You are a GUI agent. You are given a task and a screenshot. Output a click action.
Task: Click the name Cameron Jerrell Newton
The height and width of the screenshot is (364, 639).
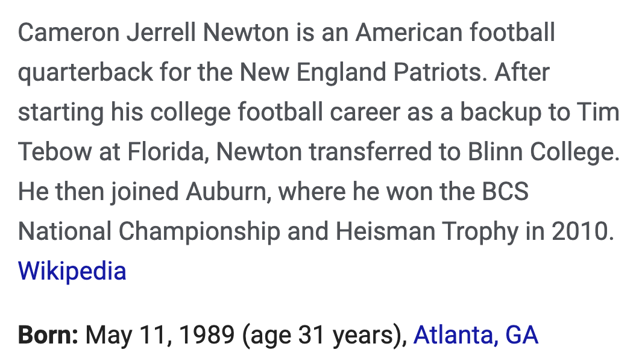[x=153, y=33]
